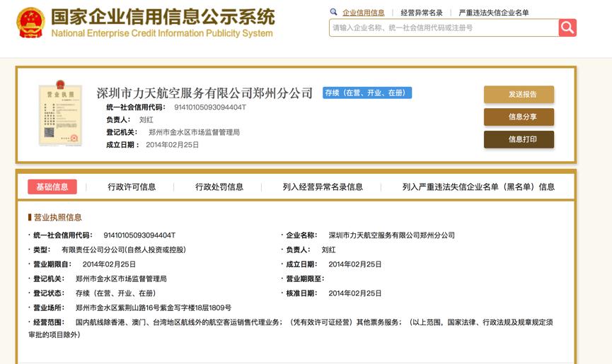Click the small blue search icon beside 企业信用信息
The width and height of the screenshot is (612, 364).
coord(333,12)
